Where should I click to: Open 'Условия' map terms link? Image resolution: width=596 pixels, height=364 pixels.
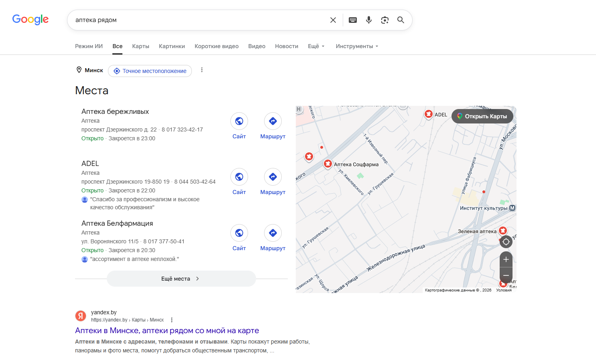coord(504,290)
